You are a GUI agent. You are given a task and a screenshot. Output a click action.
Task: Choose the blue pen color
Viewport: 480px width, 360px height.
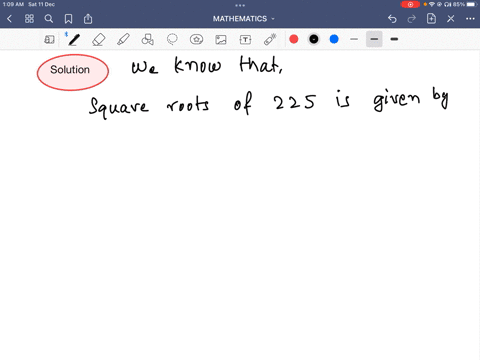pyautogui.click(x=334, y=39)
